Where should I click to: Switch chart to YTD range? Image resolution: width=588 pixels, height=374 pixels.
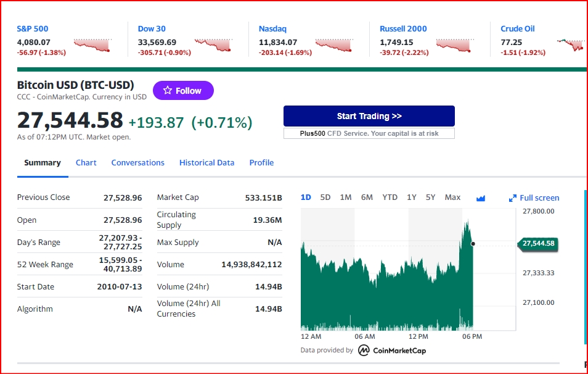point(390,197)
